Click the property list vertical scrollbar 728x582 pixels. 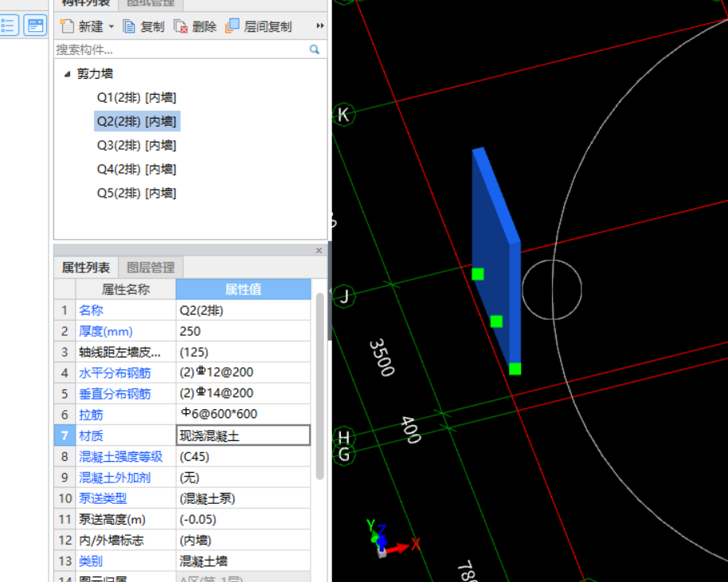click(x=319, y=386)
